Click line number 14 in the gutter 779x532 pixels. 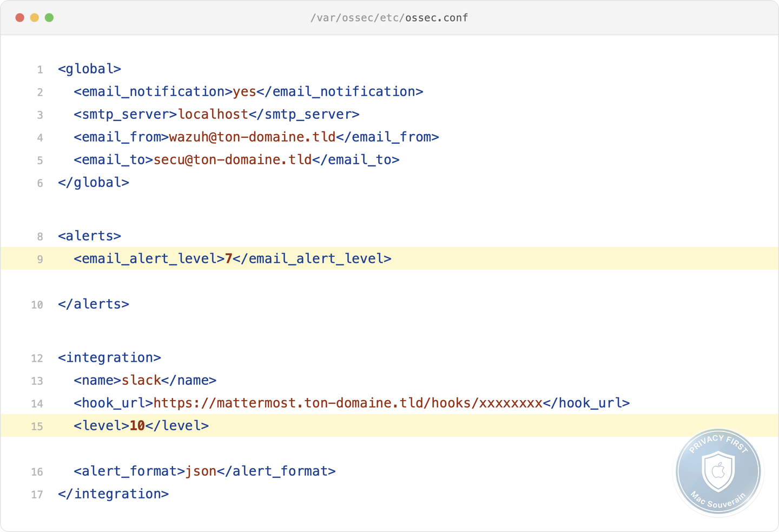[37, 404]
